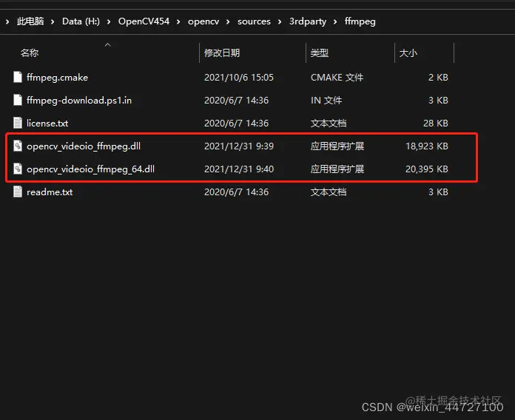Select file license.txt
Screen dimensions: 515x420
[x=47, y=123]
